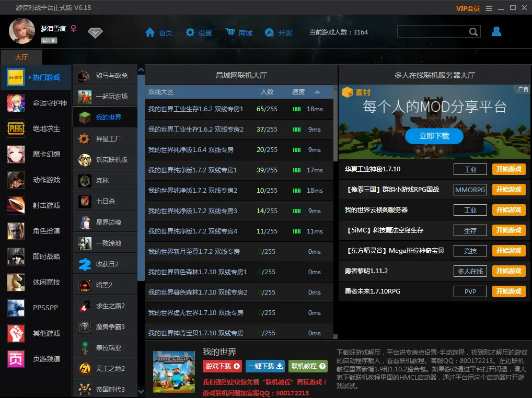The width and height of the screenshot is (532, 398).
Task: Select 收获日2 game icon
Action: pyautogui.click(x=85, y=264)
